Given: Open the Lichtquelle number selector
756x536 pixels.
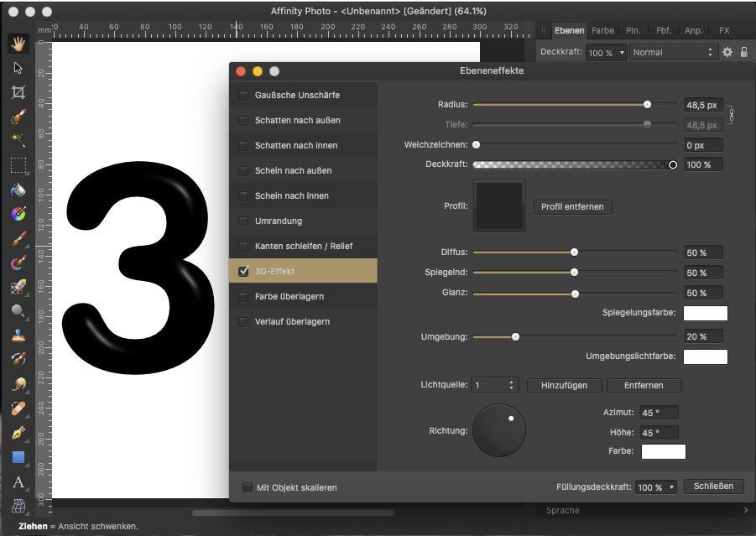Looking at the screenshot, I should [x=495, y=385].
